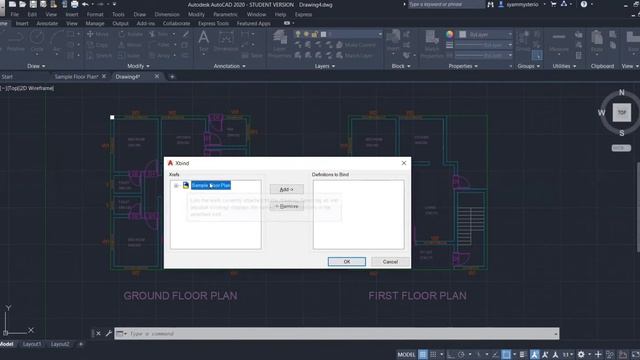Screen dimensions: 640x360
Task: Toggle object snap square icon in status bar
Action: point(506,354)
